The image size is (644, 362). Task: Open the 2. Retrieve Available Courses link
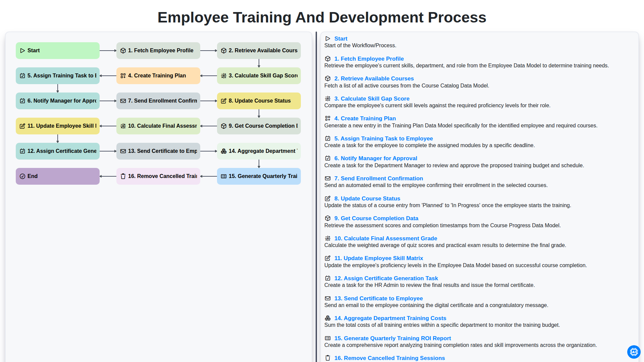(x=374, y=78)
